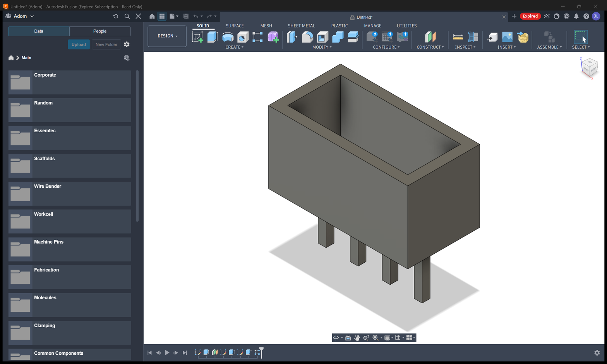Click the picture icon in the Insert panel
The image size is (607, 364).
point(507,37)
